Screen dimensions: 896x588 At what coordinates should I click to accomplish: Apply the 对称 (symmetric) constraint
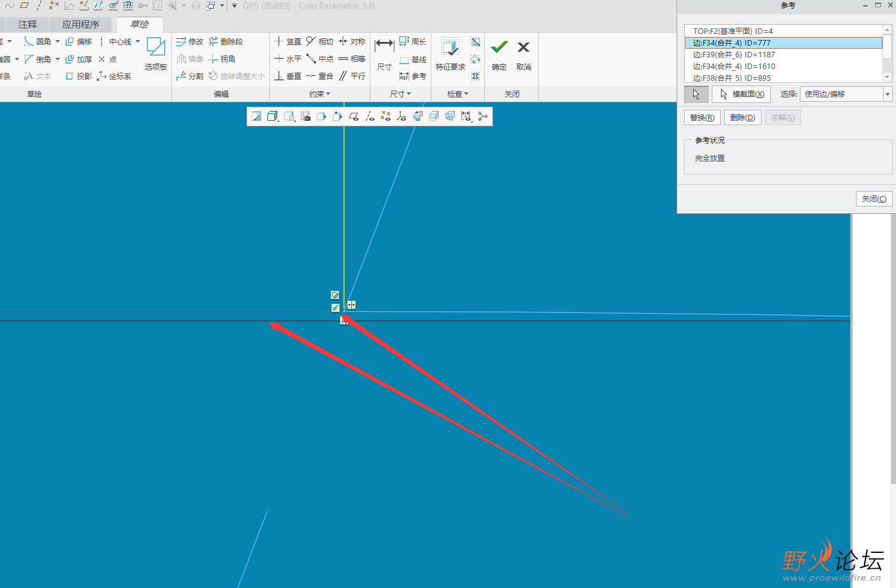point(352,41)
